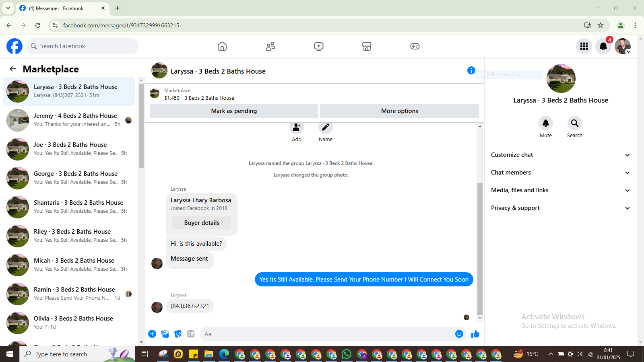Open the $1,450 - 3 Beds 2 Baths House listing

[x=199, y=98]
